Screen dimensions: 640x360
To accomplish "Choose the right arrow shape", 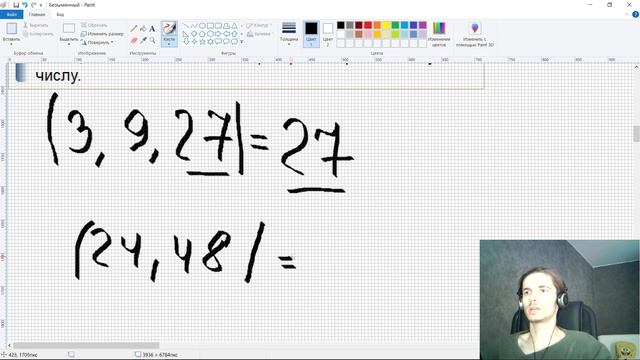I will 218,34.
